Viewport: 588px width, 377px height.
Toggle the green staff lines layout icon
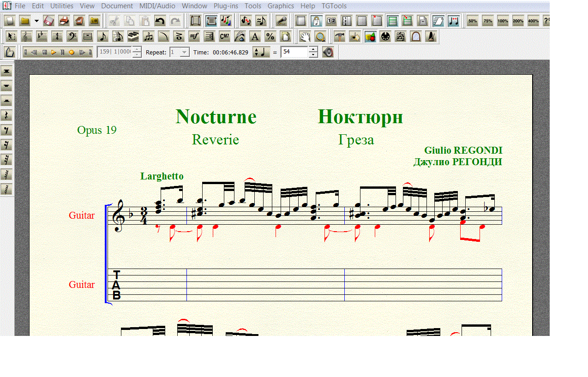(x=392, y=21)
